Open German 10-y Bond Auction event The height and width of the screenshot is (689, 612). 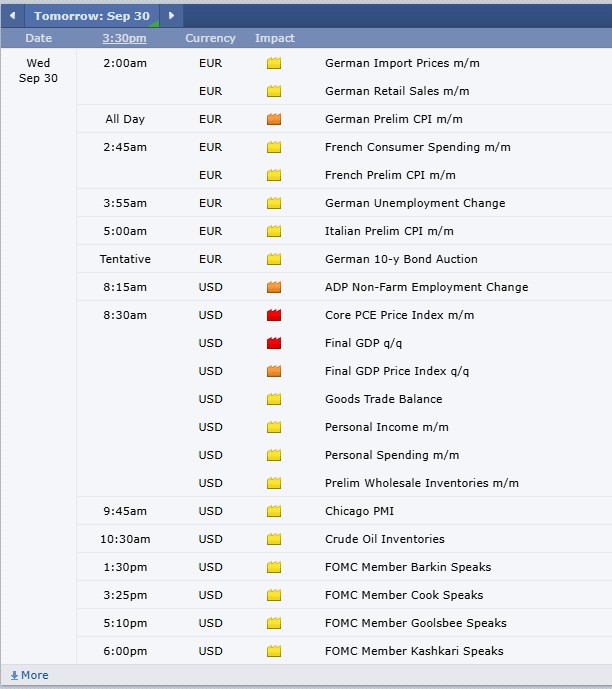pyautogui.click(x=401, y=259)
